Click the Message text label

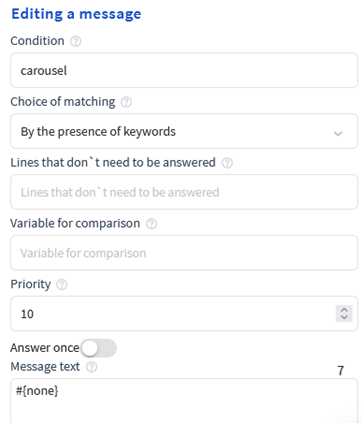click(x=45, y=367)
